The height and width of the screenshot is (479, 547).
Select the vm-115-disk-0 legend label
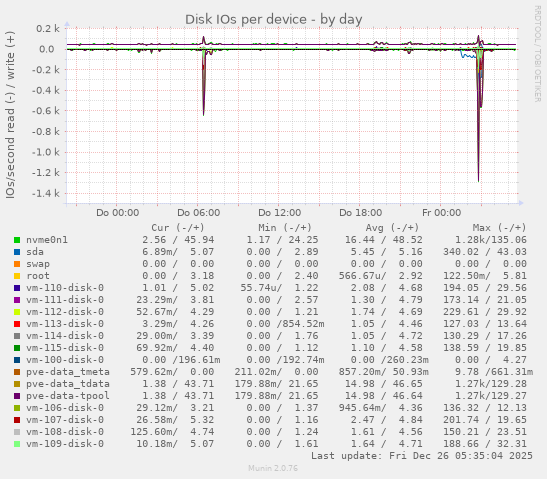(65, 348)
